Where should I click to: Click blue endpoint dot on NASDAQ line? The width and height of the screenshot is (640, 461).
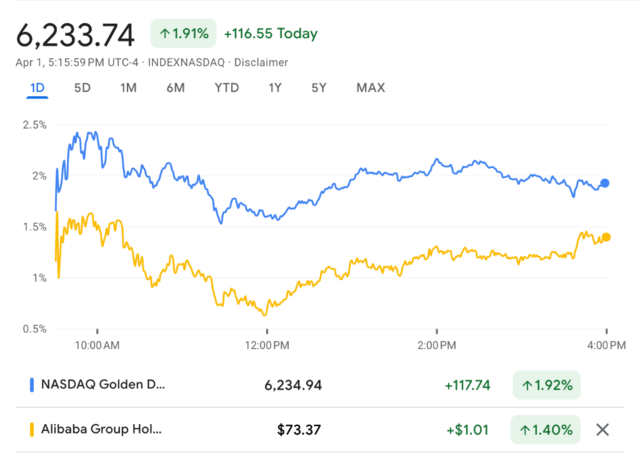(x=605, y=184)
